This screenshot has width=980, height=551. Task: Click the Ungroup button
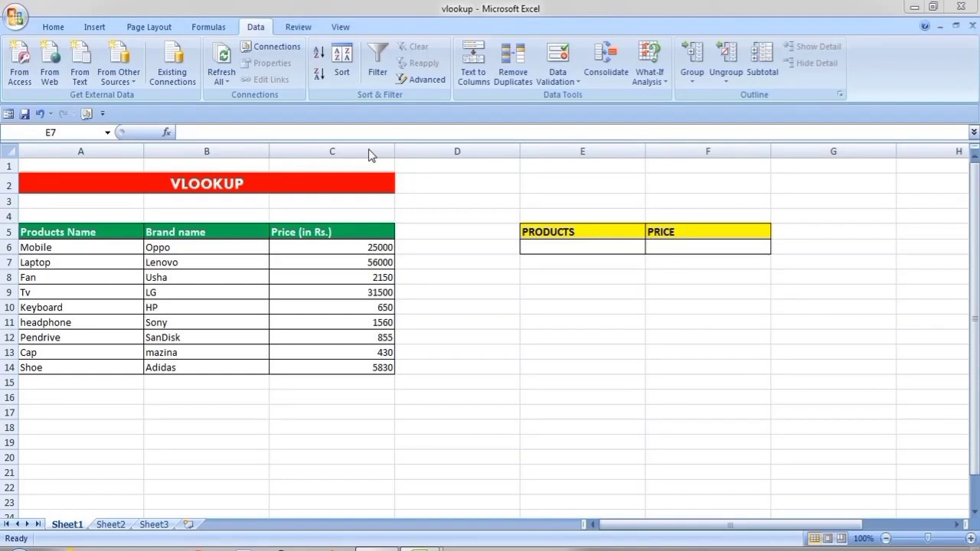pyautogui.click(x=726, y=63)
